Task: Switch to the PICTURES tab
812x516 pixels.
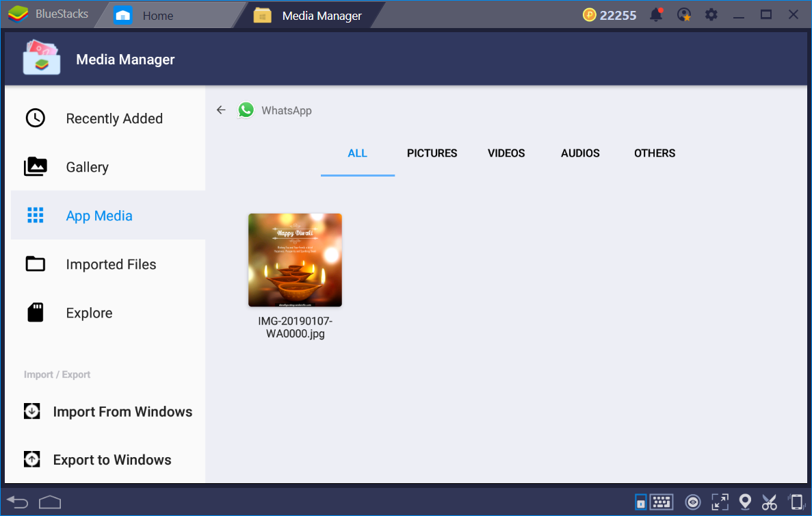Action: coord(432,153)
